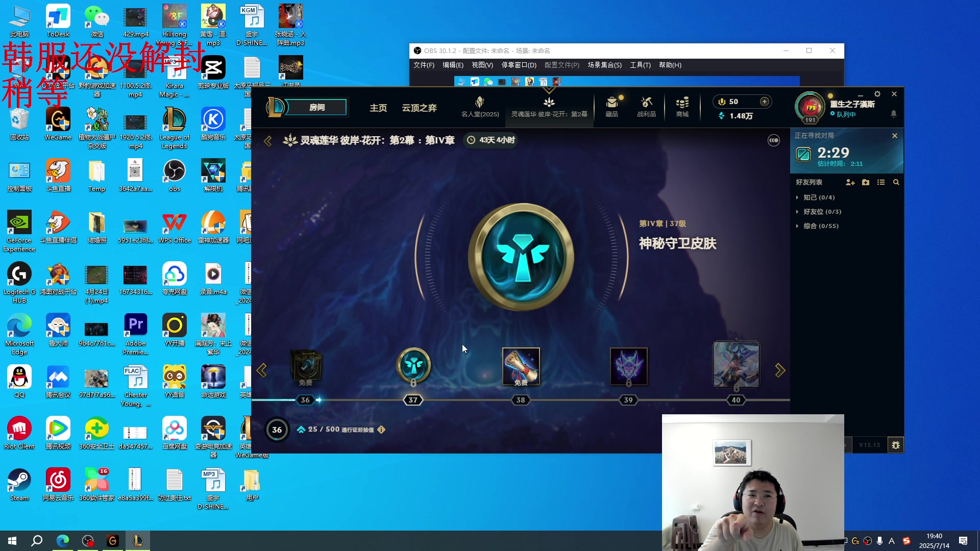Click the 43天 4小时 pass timer
This screenshot has width=980, height=551.
point(491,140)
